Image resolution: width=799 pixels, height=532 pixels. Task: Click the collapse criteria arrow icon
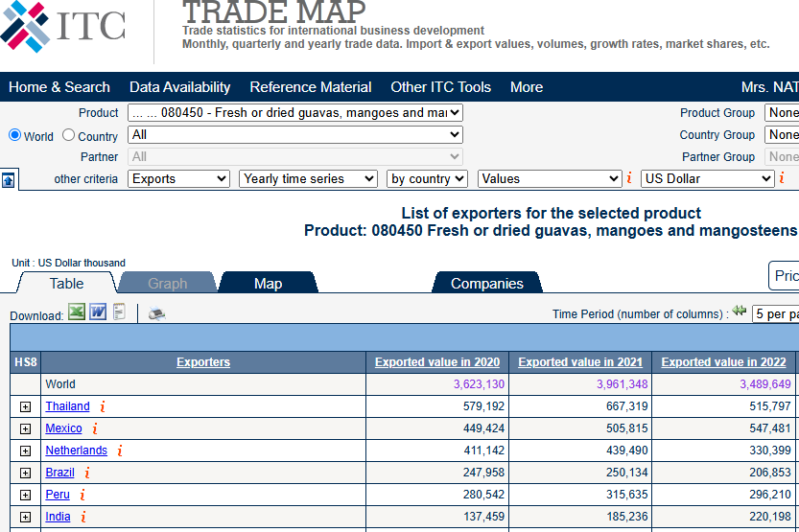tap(8, 179)
